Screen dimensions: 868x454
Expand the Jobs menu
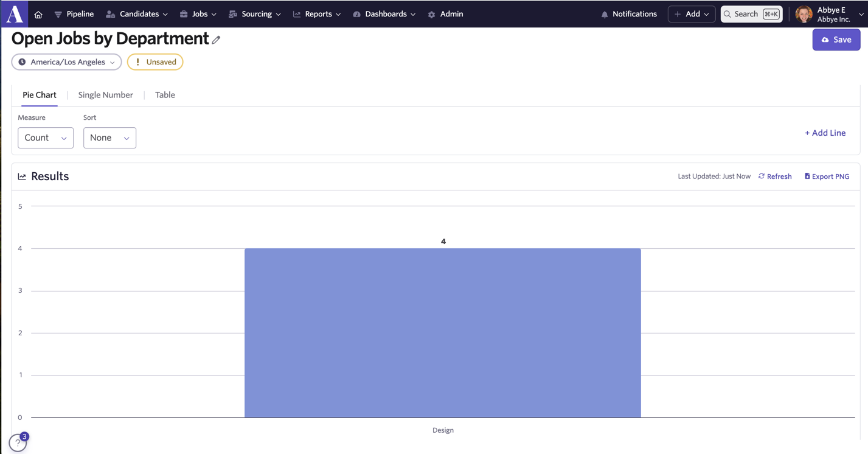[x=198, y=14]
